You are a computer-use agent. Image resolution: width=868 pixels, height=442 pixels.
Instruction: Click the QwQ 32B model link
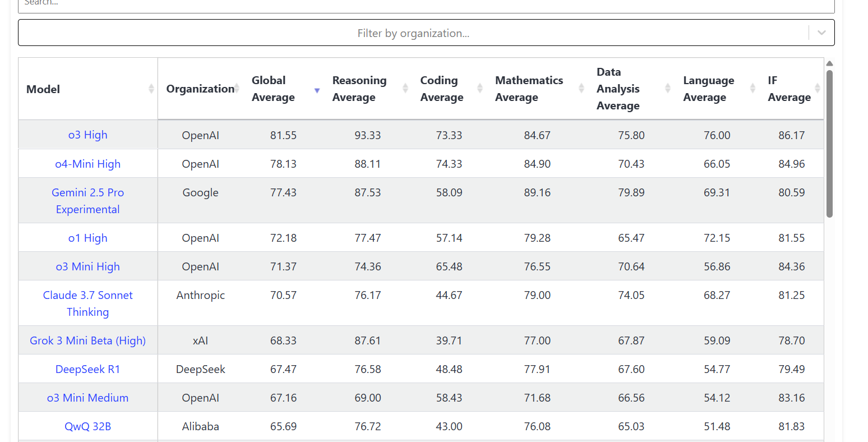coord(87,426)
